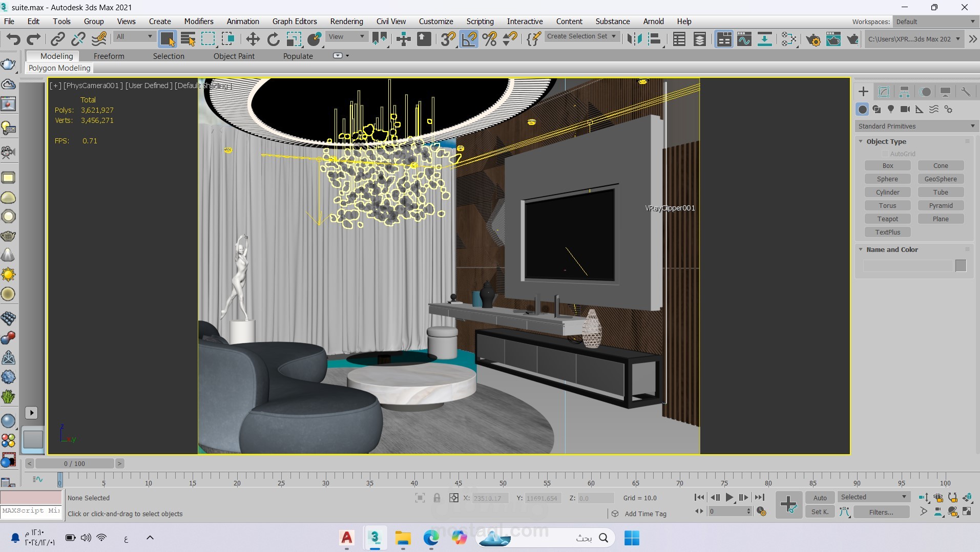Activate the Select and Rotate tool
Screen dimensions: 980x552
click(x=273, y=39)
